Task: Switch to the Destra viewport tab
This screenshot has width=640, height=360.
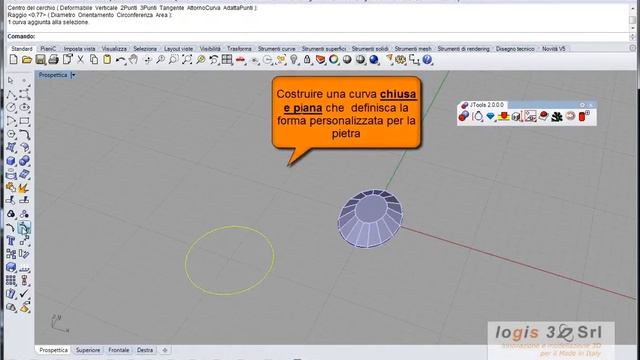Action: (x=145, y=350)
